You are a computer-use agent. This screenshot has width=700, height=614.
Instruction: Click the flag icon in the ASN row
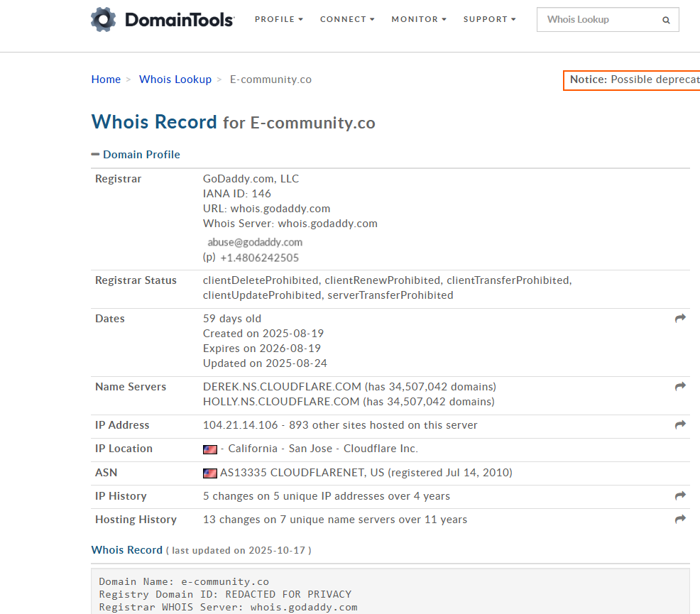209,473
